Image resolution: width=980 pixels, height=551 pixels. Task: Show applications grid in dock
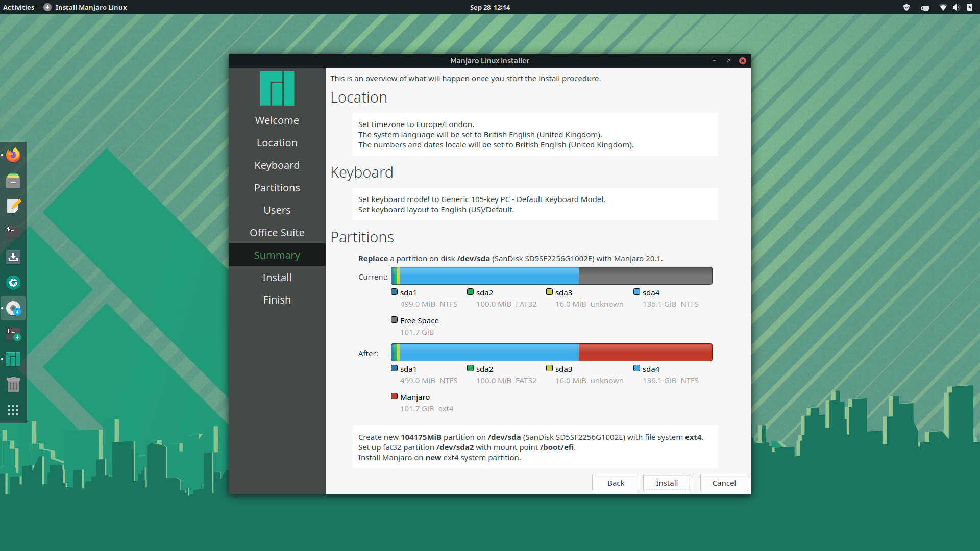[x=13, y=410]
